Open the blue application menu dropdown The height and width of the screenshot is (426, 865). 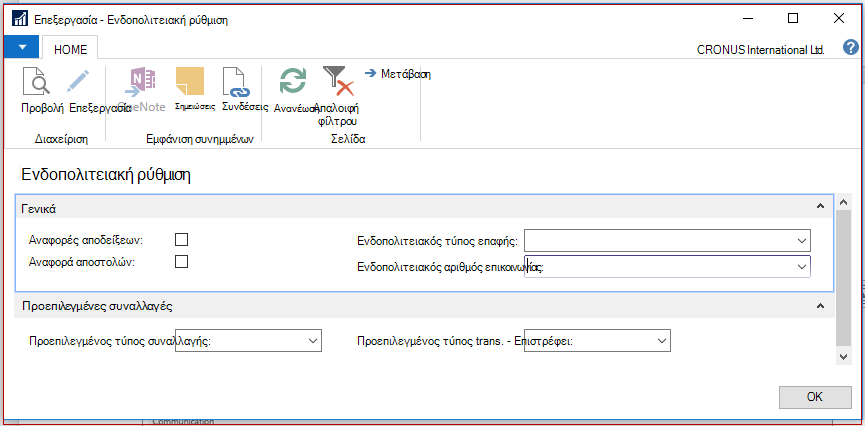coord(22,47)
